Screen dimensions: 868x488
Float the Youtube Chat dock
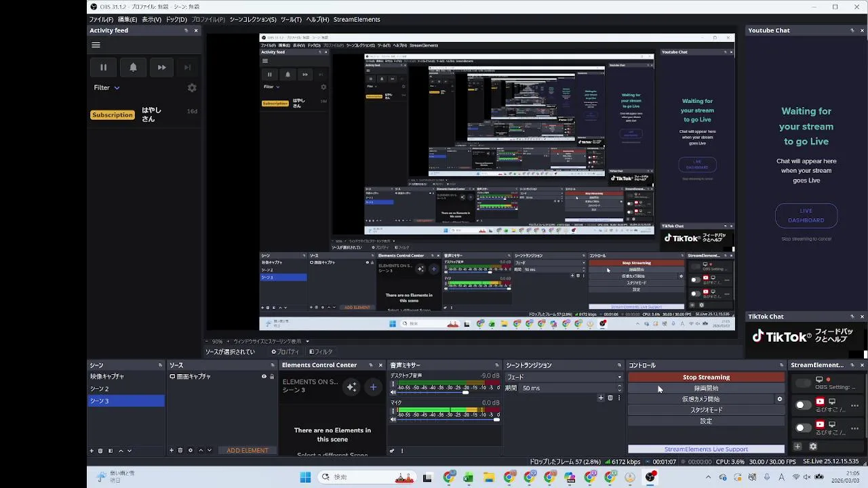852,30
